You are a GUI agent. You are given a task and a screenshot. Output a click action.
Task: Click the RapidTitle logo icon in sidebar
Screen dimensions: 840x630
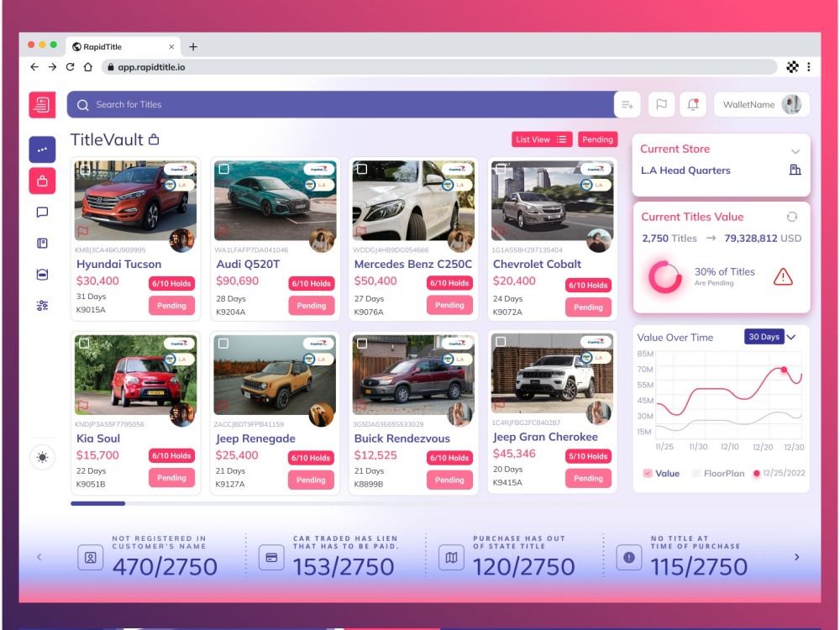point(42,104)
